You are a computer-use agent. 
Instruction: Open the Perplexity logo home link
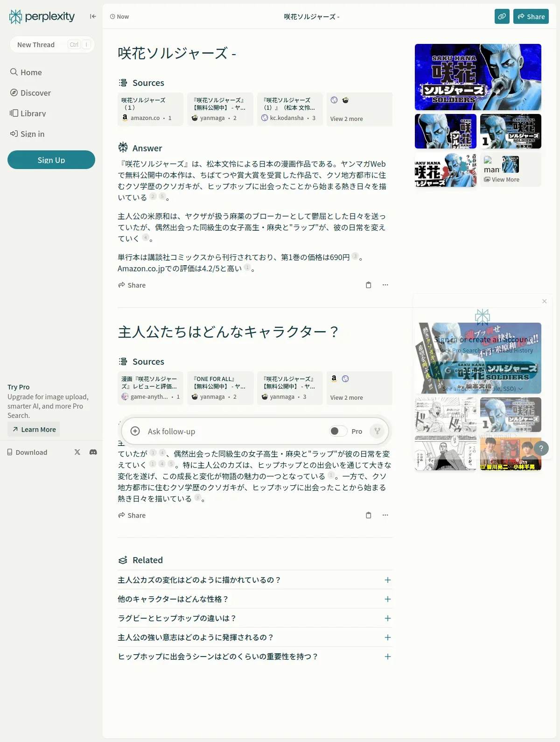[42, 17]
